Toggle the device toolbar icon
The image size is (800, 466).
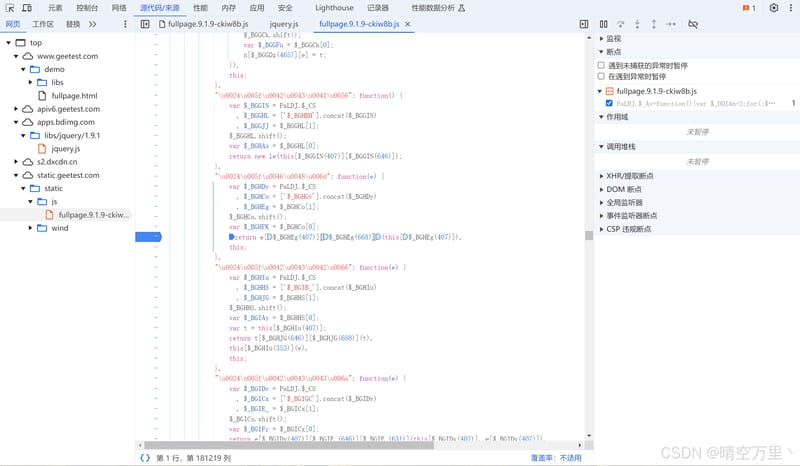pyautogui.click(x=27, y=8)
